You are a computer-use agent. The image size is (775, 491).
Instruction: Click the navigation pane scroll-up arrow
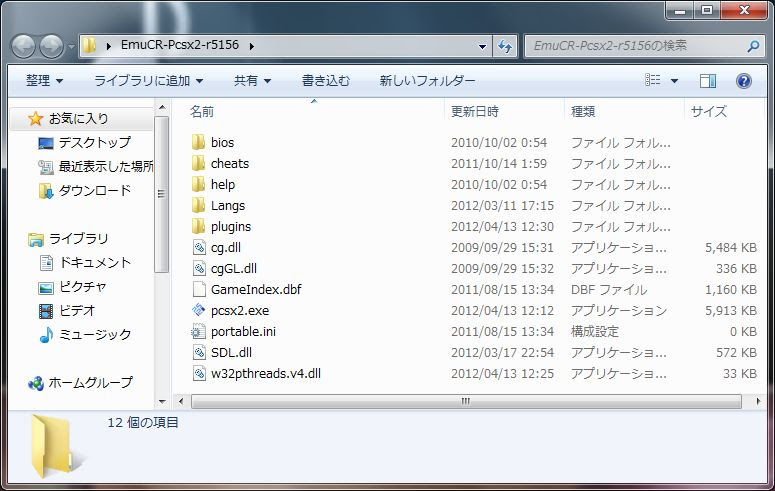(162, 107)
